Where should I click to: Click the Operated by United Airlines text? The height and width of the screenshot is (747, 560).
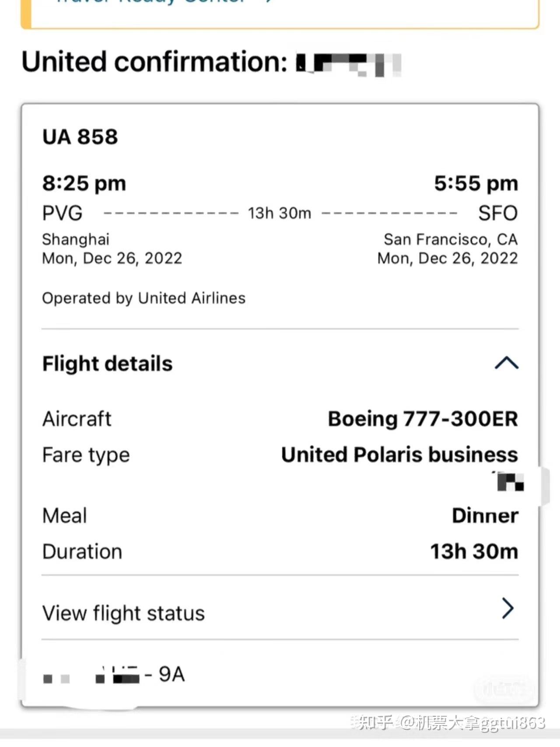click(144, 298)
